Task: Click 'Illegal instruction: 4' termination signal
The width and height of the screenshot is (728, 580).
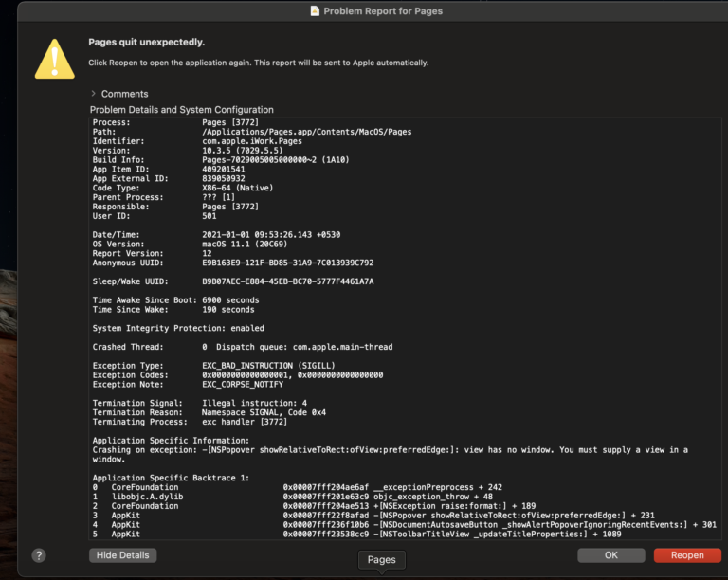Action: [x=254, y=403]
